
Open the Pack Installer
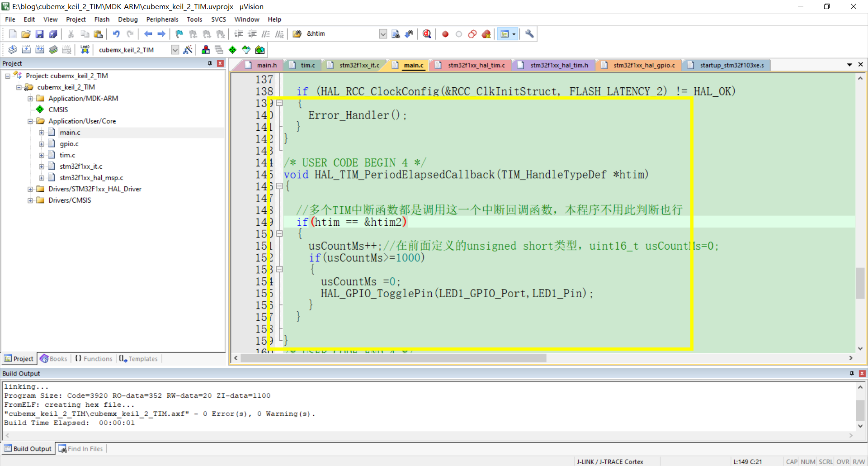pyautogui.click(x=260, y=50)
